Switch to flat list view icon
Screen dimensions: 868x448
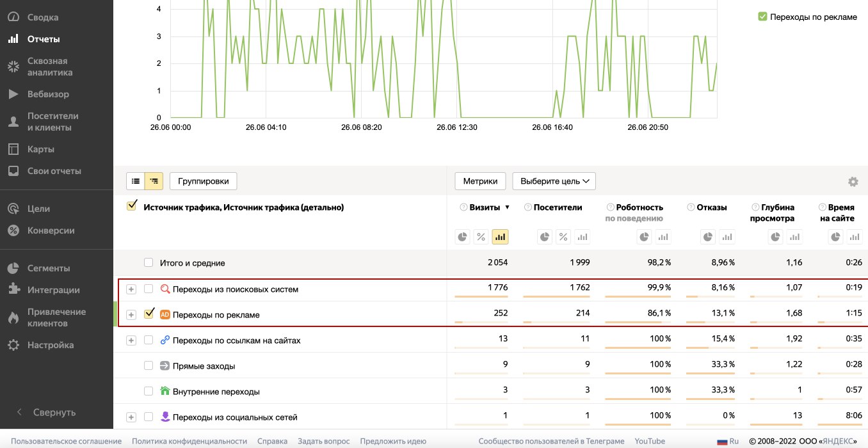click(x=136, y=181)
